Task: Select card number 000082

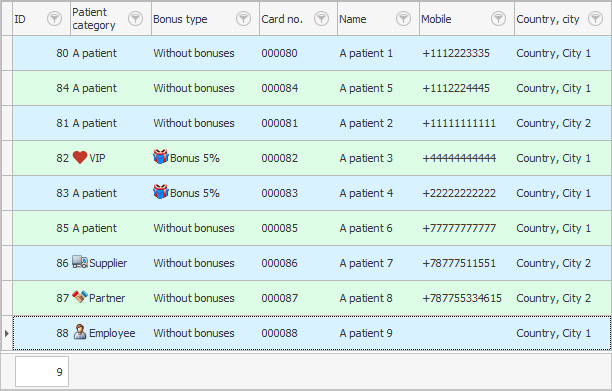Action: tap(279, 158)
